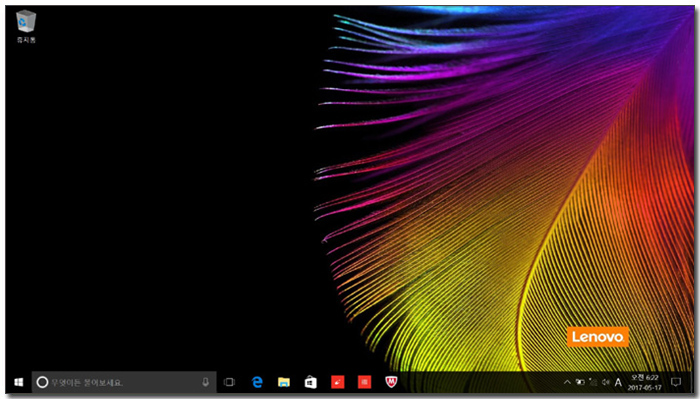This screenshot has width=700, height=399.
Task: Check battery status in tray
Action: [580, 382]
